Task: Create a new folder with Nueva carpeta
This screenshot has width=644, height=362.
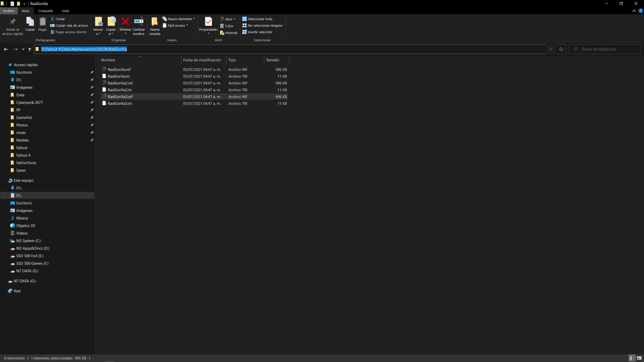Action: (x=154, y=22)
